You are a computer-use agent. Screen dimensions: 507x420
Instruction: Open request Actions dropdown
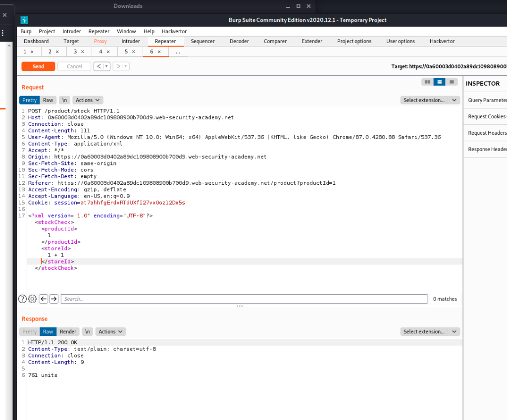[x=88, y=100]
